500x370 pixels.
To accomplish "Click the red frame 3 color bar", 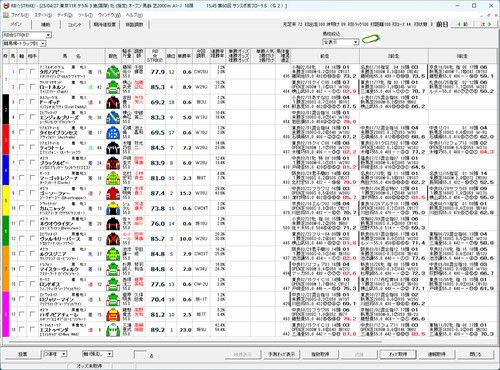I will click(x=5, y=140).
